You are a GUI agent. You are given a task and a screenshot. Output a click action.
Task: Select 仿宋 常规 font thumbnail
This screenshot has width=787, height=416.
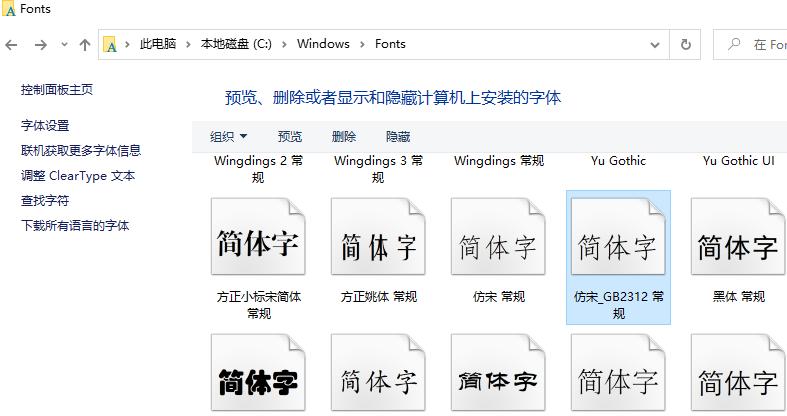[498, 236]
